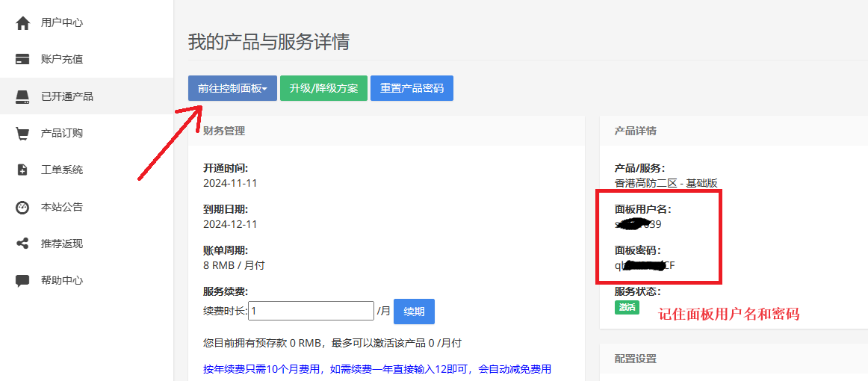Click the blue 按年续费 notice text

point(377,369)
